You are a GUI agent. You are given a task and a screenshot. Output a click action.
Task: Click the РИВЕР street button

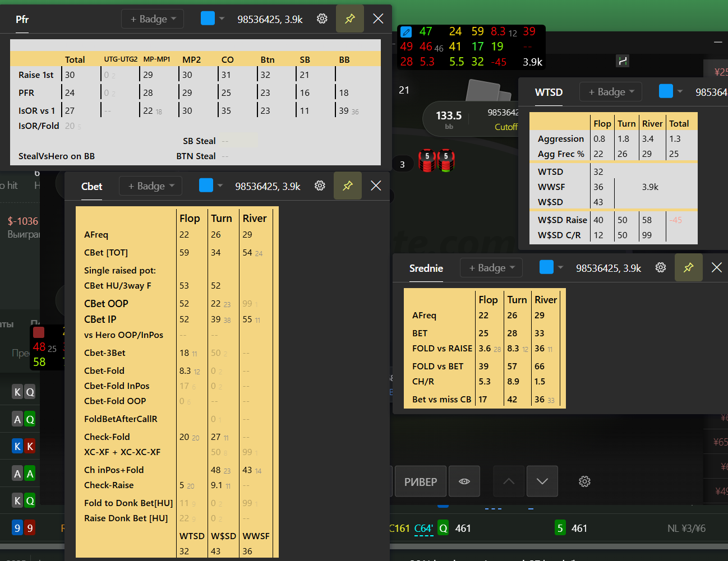[421, 481]
